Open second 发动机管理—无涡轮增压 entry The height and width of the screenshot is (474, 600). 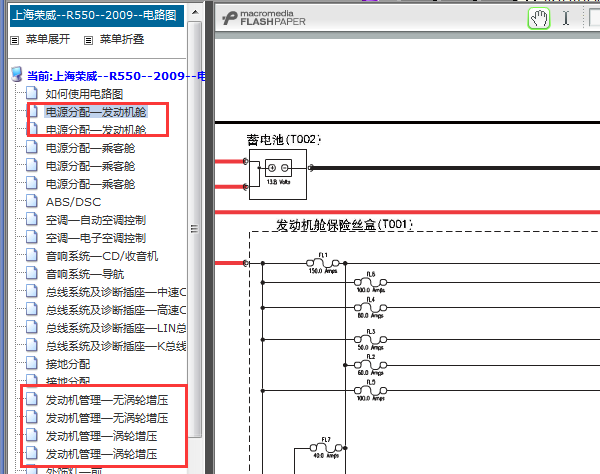[107, 418]
